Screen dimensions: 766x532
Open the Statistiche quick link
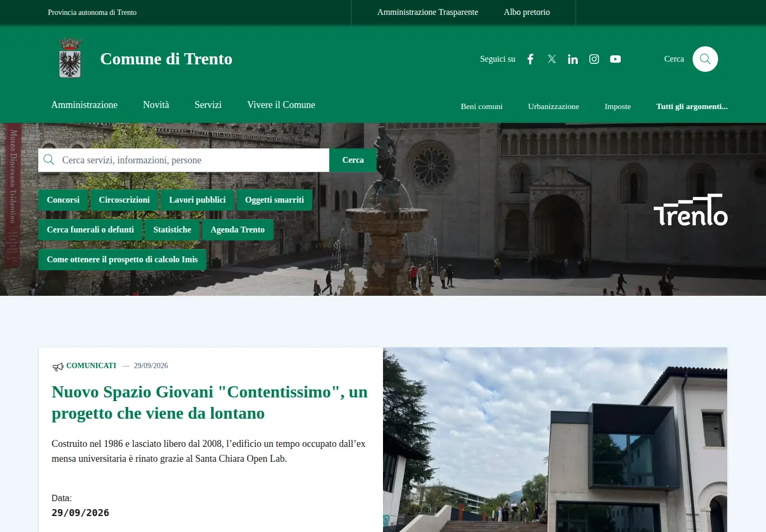172,230
